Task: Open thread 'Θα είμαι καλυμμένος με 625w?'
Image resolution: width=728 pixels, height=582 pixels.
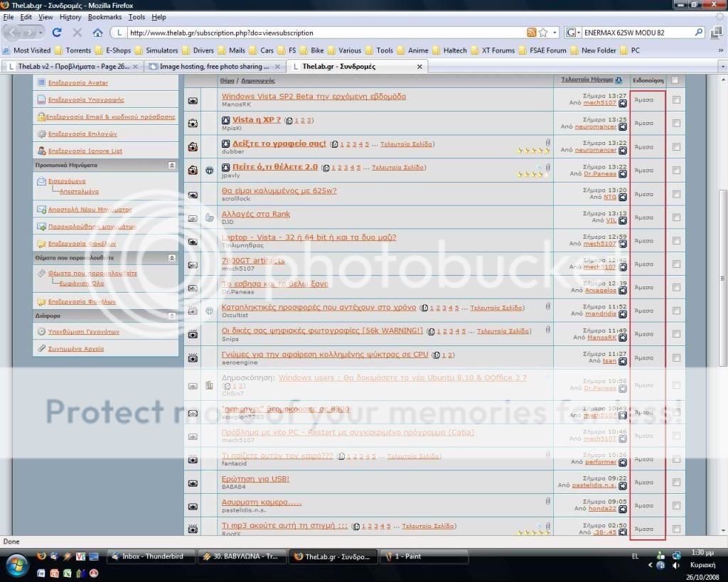Action: [279, 190]
